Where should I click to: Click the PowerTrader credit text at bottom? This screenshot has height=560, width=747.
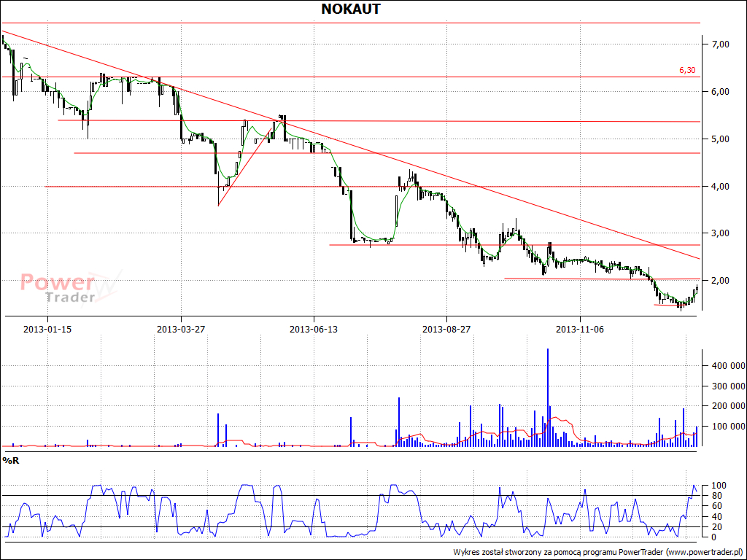pyautogui.click(x=598, y=553)
